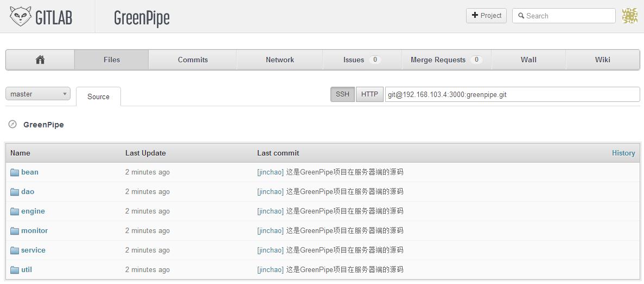Click [jinchao] link in util row
This screenshot has height=284, width=644.
tap(270, 269)
